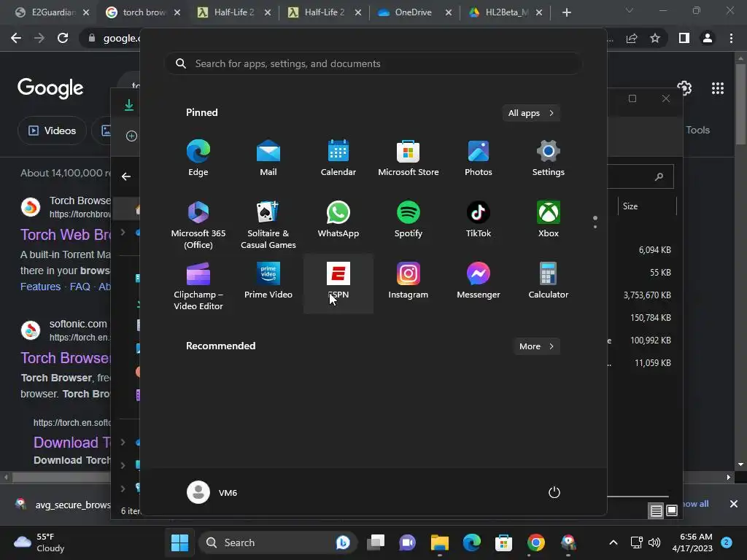Open the Instagram pinned app
Image resolution: width=747 pixels, height=560 pixels.
pos(409,281)
